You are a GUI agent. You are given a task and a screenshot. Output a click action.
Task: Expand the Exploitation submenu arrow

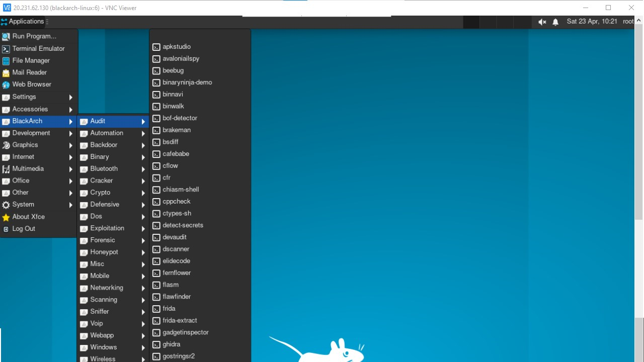tap(143, 229)
